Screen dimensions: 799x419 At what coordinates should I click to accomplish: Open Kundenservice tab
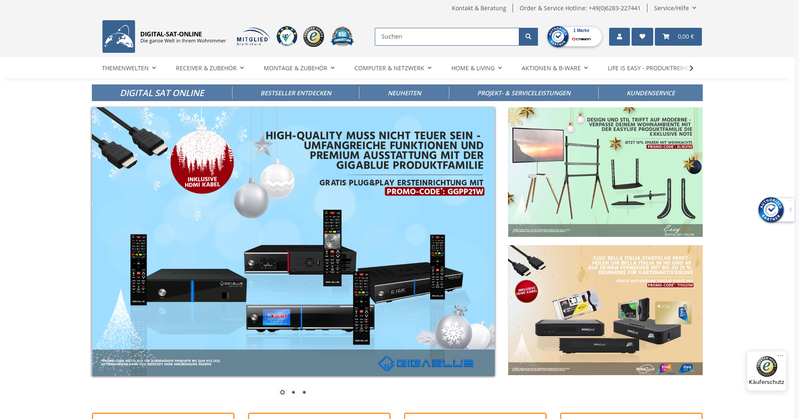651,93
